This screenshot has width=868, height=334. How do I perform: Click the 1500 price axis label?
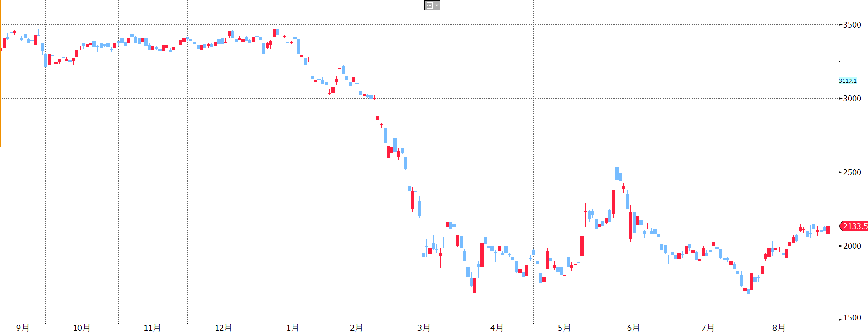tap(852, 318)
